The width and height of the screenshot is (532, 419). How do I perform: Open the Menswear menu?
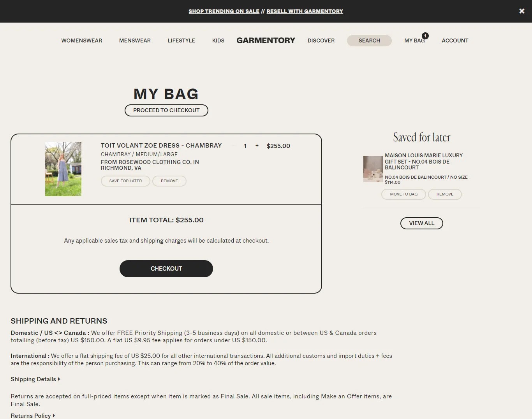pyautogui.click(x=135, y=40)
